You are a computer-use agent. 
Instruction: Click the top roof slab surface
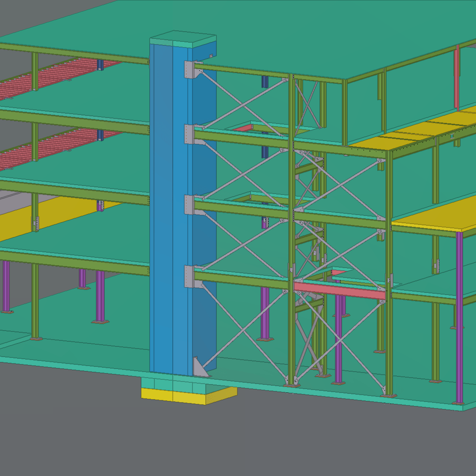(299, 34)
